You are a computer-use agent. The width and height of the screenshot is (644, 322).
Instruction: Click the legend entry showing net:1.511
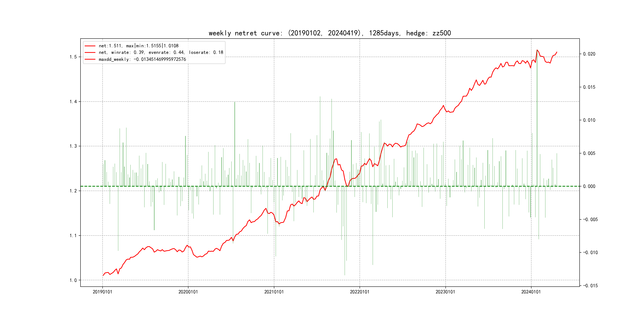(x=139, y=46)
